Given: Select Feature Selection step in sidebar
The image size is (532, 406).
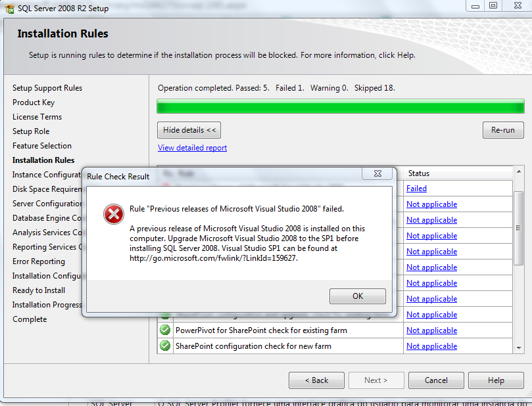Looking at the screenshot, I should pos(42,146).
